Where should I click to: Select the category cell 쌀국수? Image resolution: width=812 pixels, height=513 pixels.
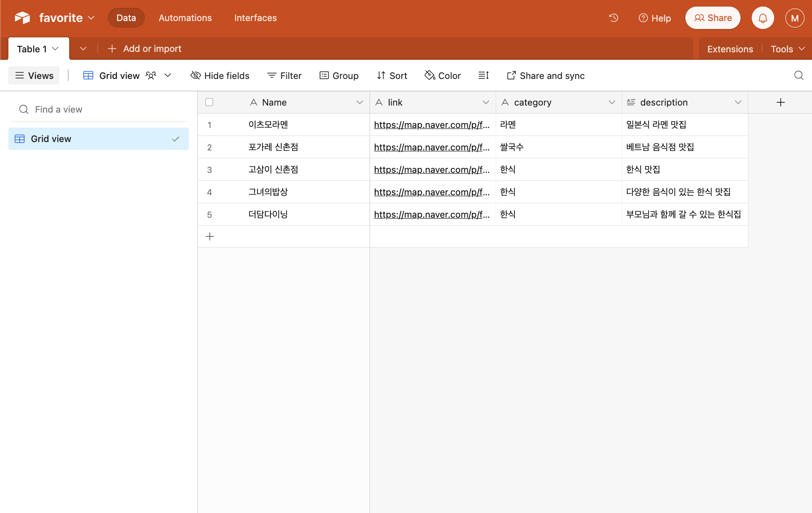pos(559,147)
